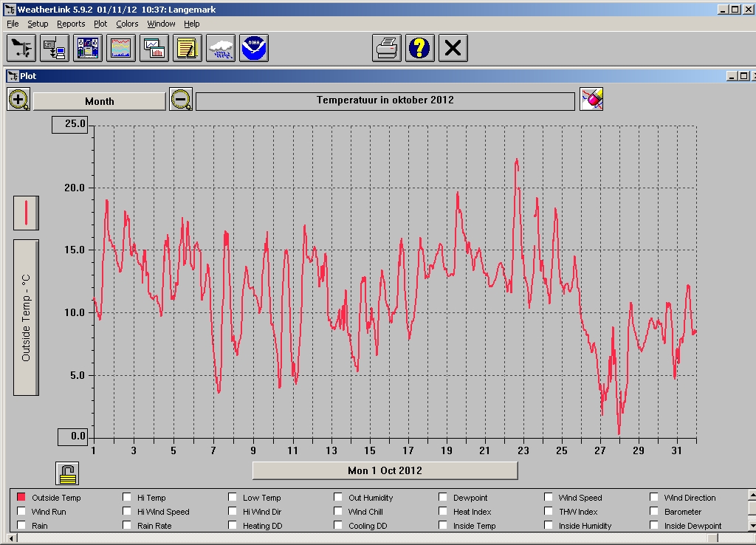Click the download data from station icon
Image resolution: width=756 pixels, height=545 pixels.
(55, 48)
